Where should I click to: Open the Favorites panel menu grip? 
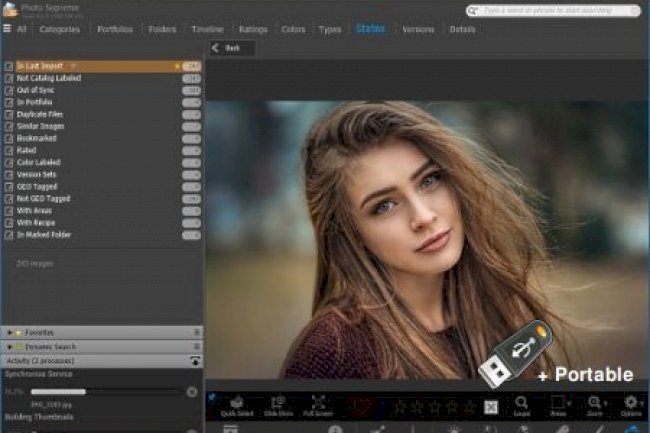point(197,332)
